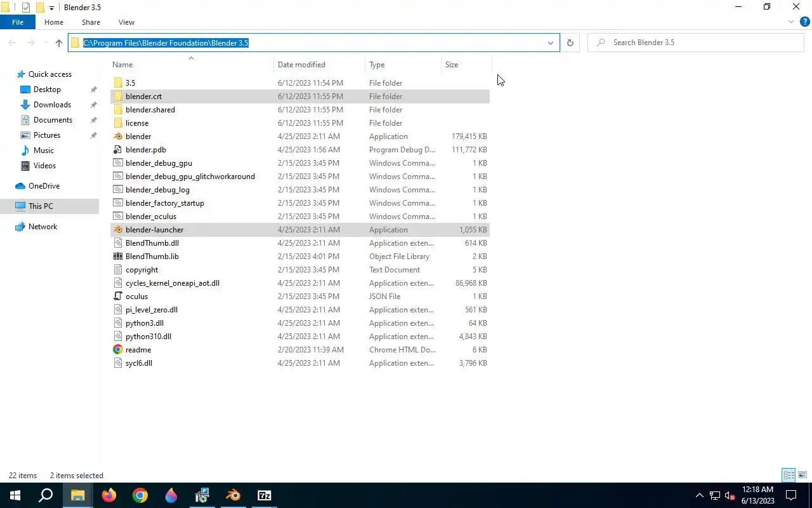Select the sycl6.dll file icon
812x508 pixels.
tap(117, 363)
